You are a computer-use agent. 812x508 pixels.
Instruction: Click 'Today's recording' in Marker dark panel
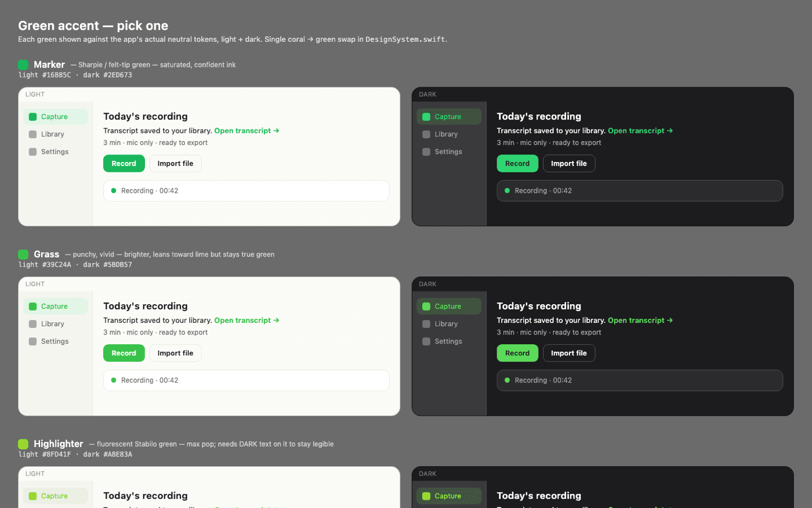[x=539, y=116]
